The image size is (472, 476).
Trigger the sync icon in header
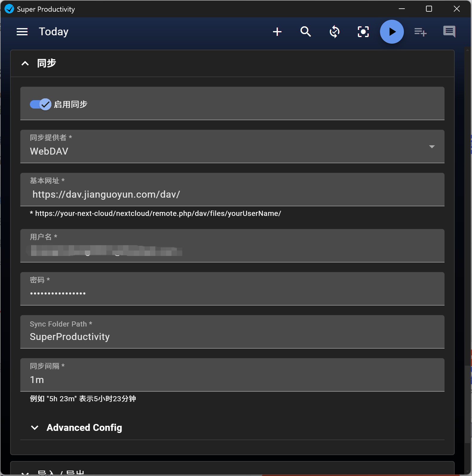tap(334, 32)
